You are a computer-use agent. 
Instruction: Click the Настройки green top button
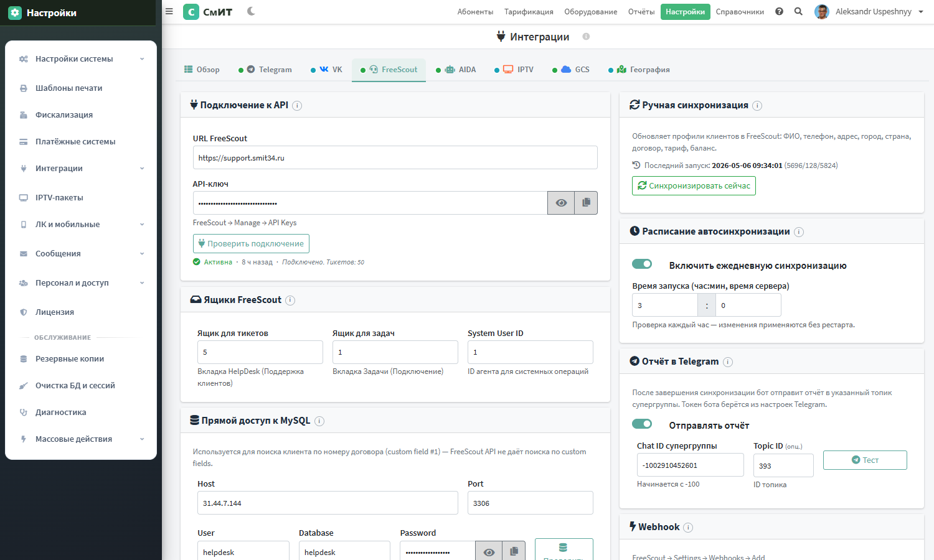coord(685,12)
